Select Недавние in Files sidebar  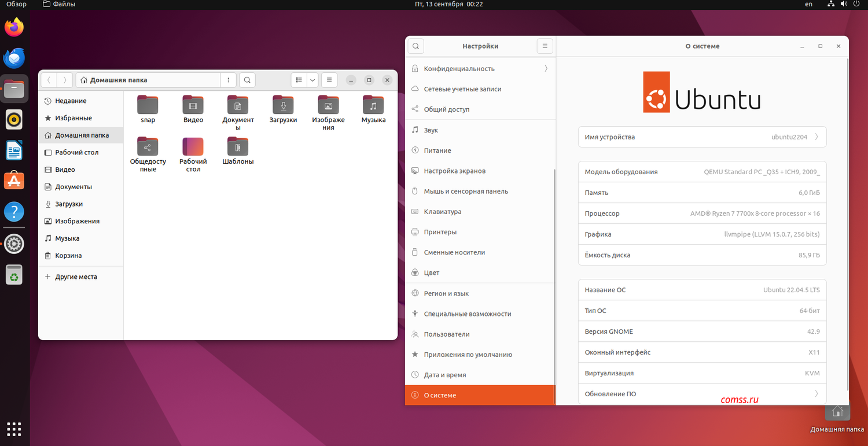[81, 101]
